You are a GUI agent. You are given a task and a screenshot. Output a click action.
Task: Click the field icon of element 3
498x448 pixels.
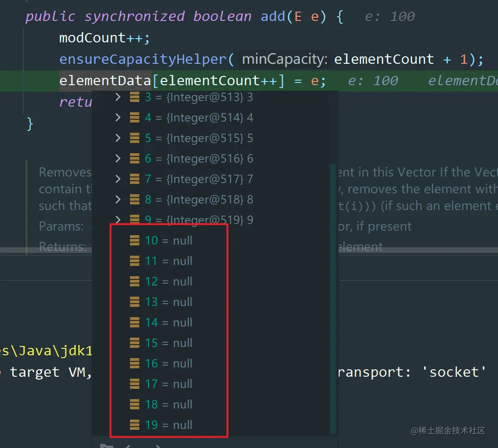tap(135, 97)
